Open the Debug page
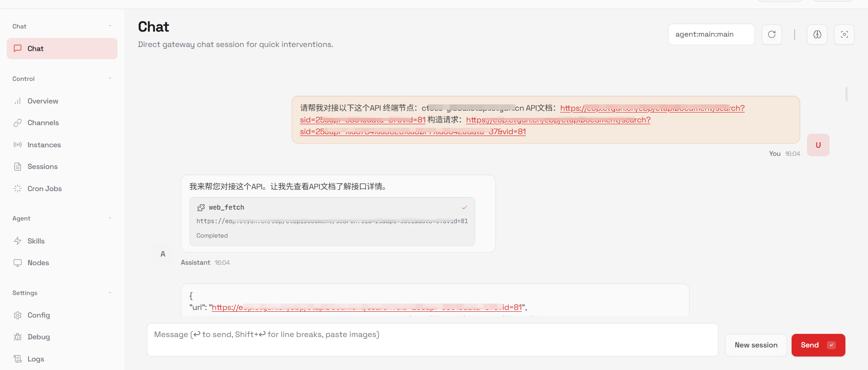868x370 pixels. [x=38, y=337]
